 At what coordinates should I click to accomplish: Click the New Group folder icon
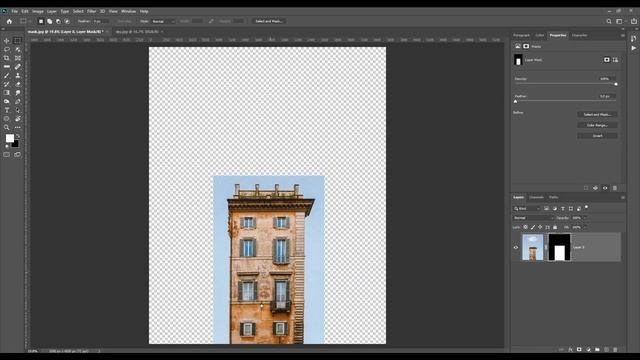pos(597,350)
